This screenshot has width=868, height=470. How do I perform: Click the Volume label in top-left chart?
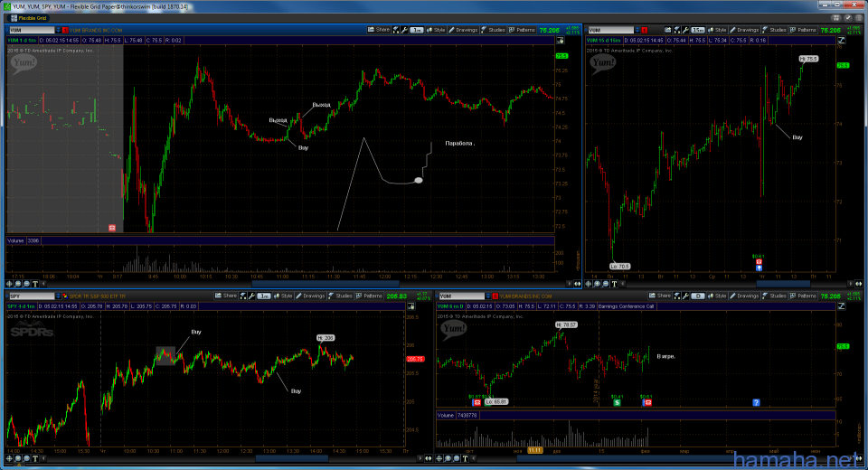[15, 240]
